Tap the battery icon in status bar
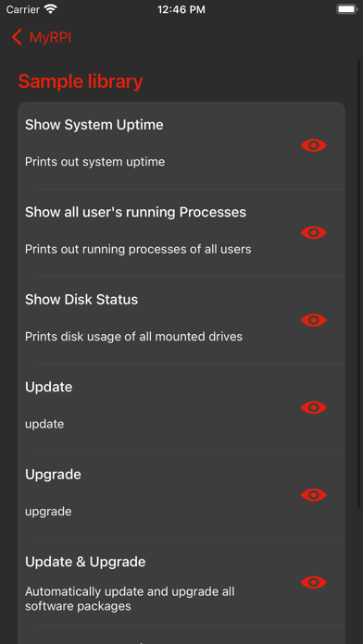The height and width of the screenshot is (644, 363). [x=346, y=9]
